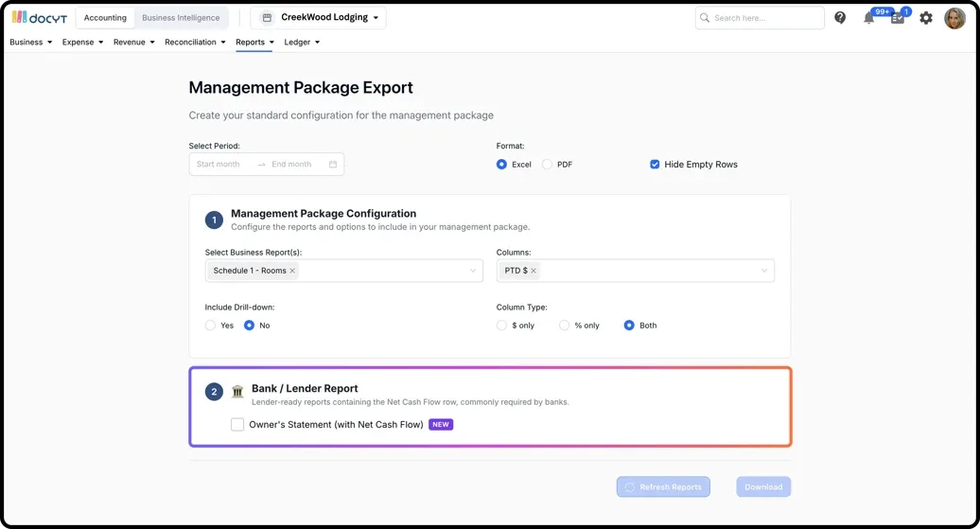This screenshot has height=529, width=980.
Task: Click the Refresh Reports button
Action: click(x=663, y=487)
